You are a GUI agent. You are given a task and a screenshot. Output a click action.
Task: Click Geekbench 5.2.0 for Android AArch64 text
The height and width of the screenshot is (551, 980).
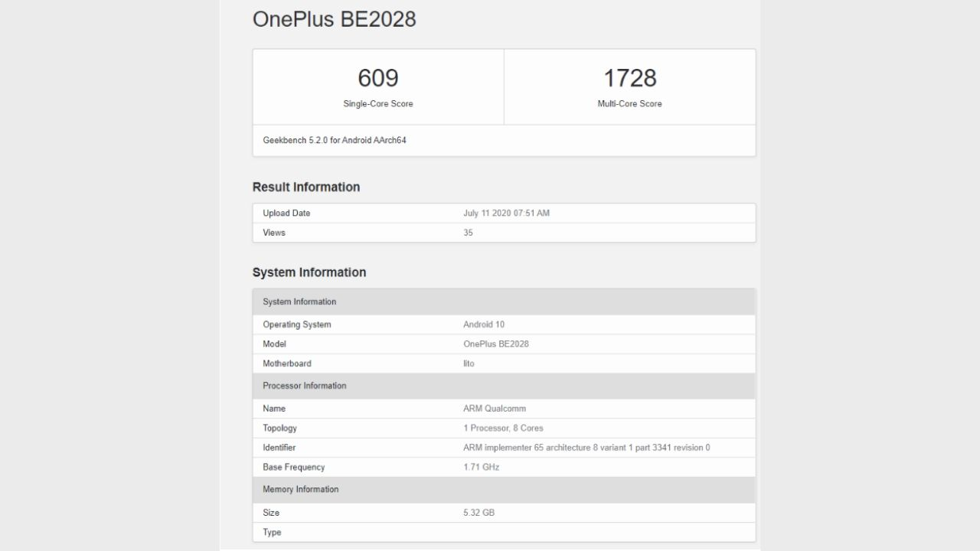click(335, 141)
